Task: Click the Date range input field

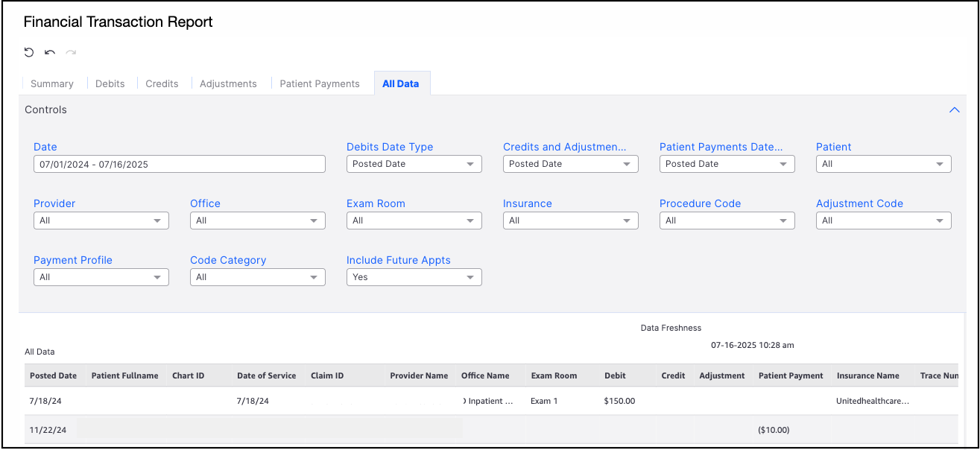Action: [180, 164]
